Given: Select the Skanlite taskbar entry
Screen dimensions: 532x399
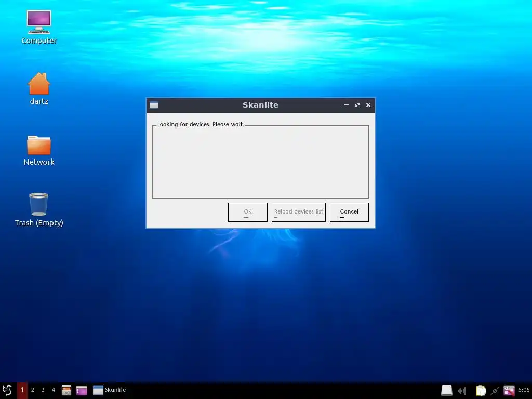Looking at the screenshot, I should pos(110,390).
